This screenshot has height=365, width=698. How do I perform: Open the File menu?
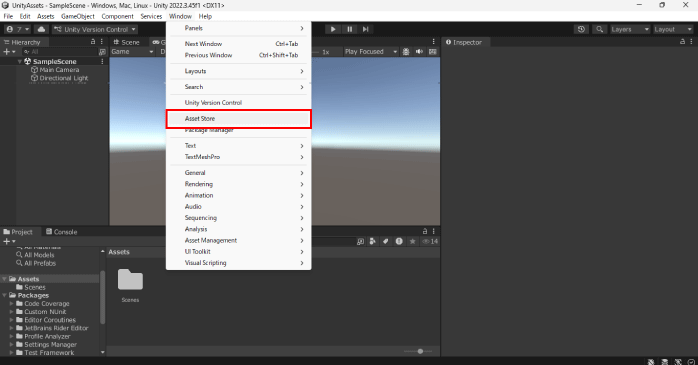coord(8,16)
